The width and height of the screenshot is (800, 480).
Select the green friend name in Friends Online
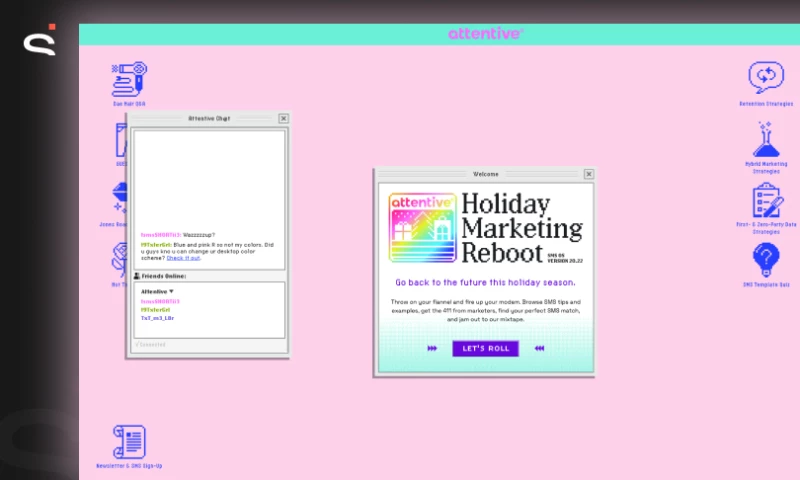pyautogui.click(x=156, y=310)
